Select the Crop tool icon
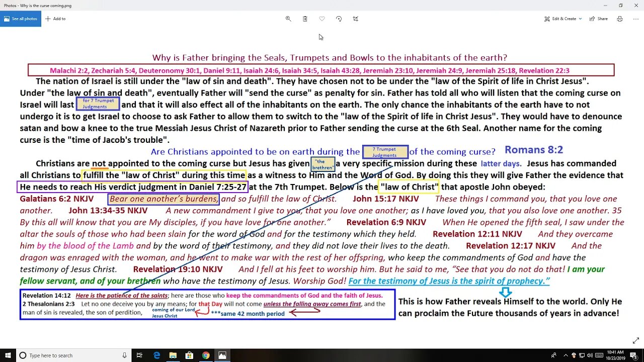This screenshot has width=644, height=362. (356, 19)
